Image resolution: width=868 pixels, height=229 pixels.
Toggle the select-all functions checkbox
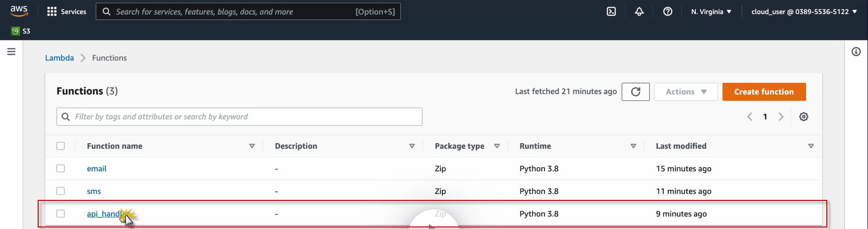click(x=61, y=146)
